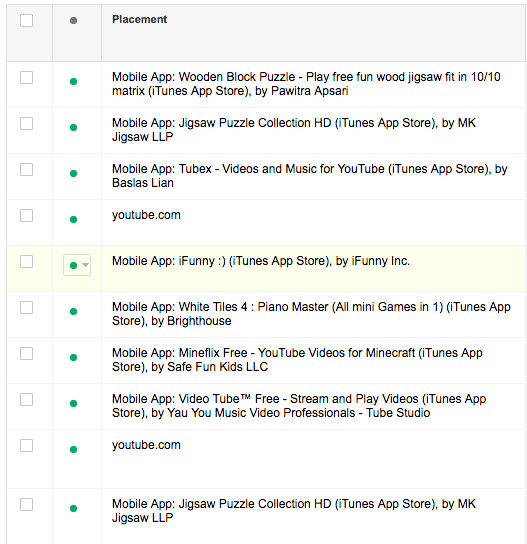This screenshot has width=527, height=544.
Task: Check the box for iFunny placement
Action: tap(26, 262)
